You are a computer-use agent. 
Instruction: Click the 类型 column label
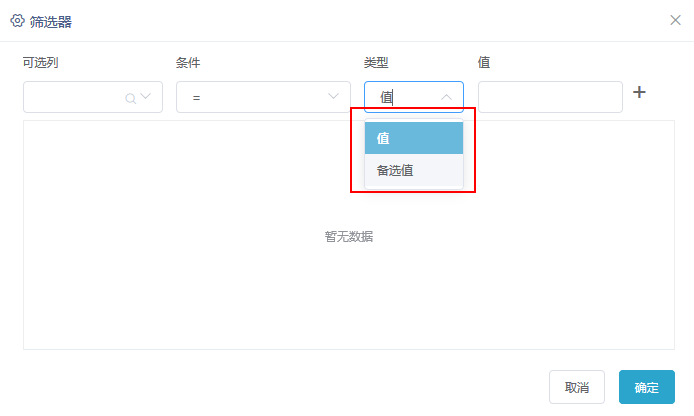[376, 62]
